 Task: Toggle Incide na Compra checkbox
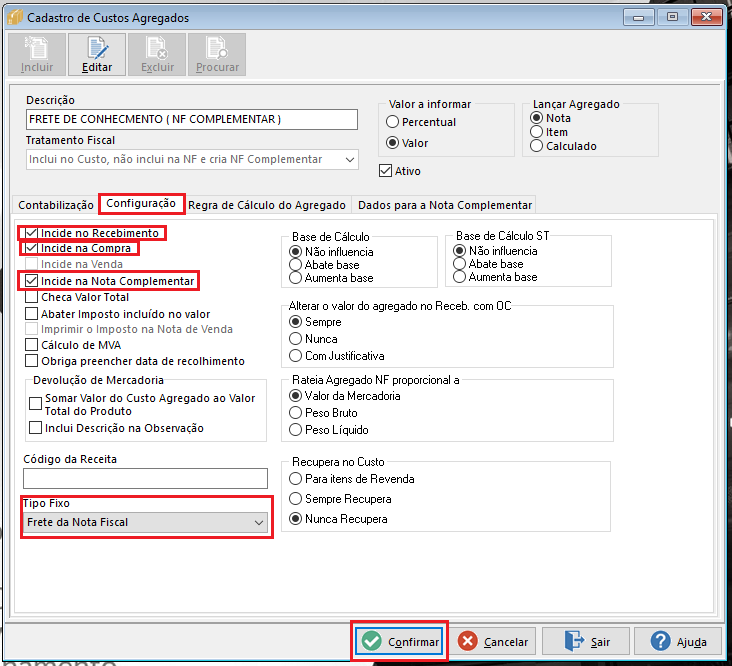click(x=78, y=248)
